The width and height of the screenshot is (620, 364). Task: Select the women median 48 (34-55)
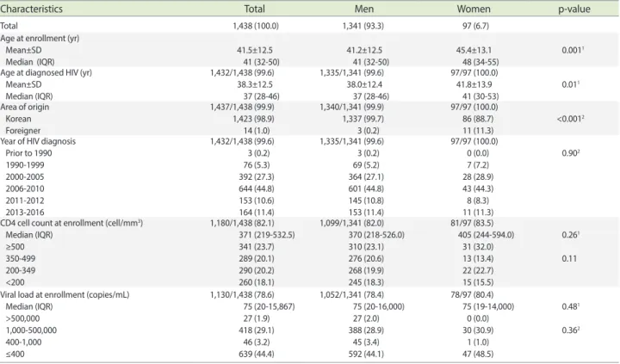tap(480, 62)
